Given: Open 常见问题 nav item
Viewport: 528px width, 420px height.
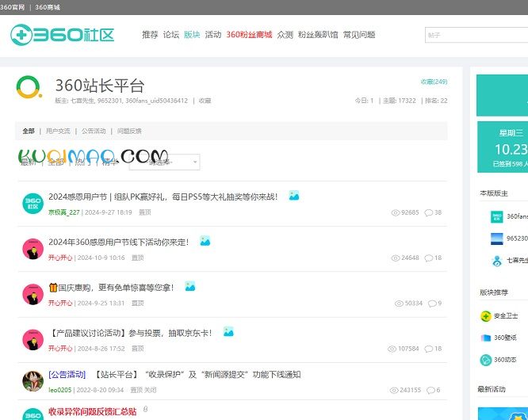Looking at the screenshot, I should click(359, 35).
